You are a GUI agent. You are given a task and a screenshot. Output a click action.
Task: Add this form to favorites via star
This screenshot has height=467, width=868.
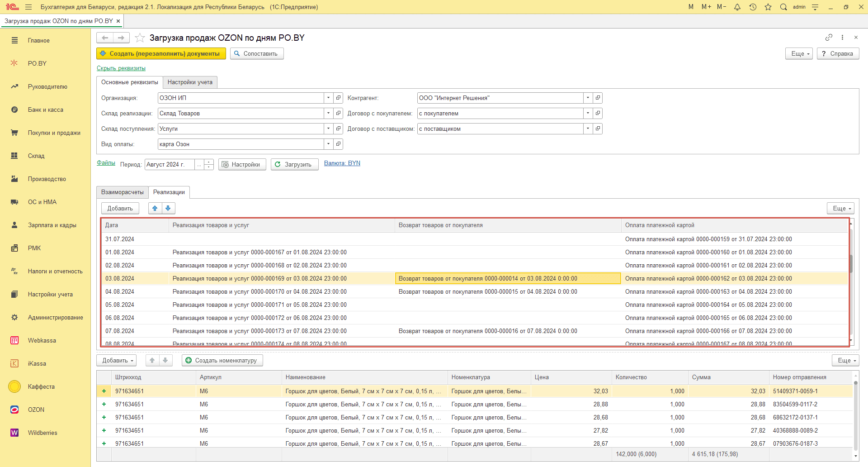point(140,38)
